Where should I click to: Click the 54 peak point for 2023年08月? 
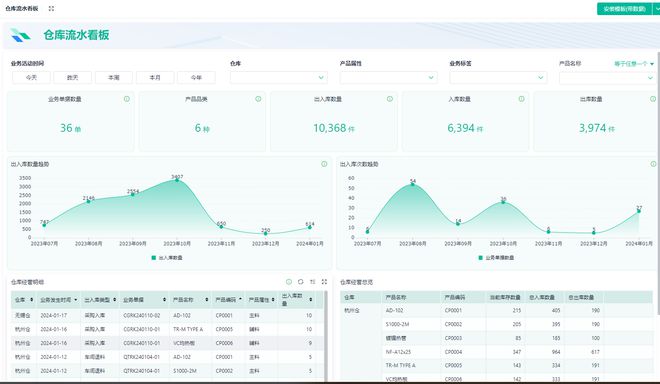coord(413,184)
